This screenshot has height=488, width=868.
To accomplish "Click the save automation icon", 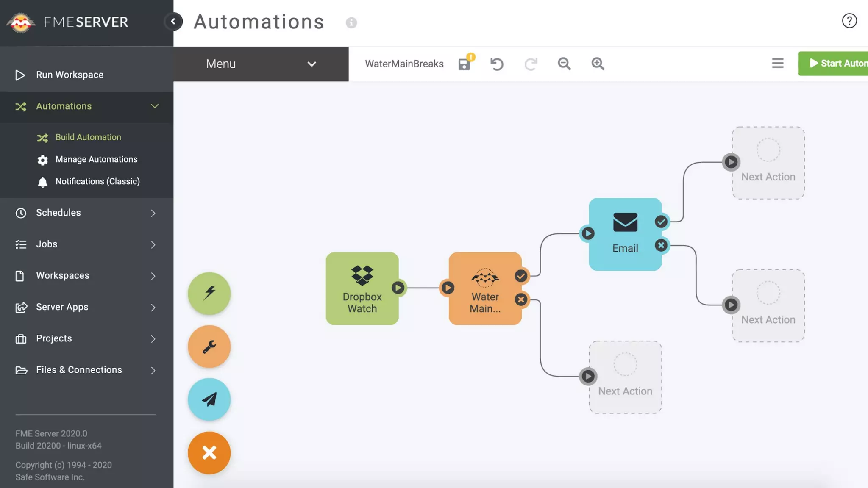I will pos(465,64).
